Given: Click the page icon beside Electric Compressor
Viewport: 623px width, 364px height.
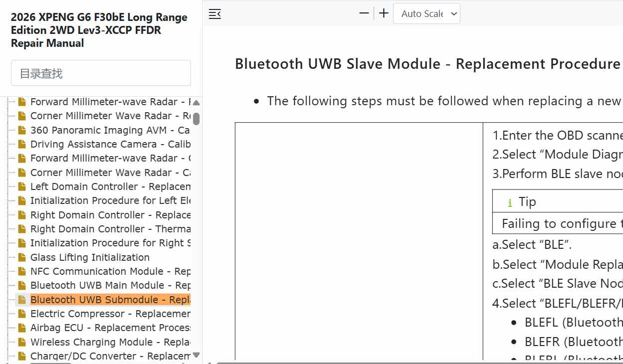Looking at the screenshot, I should 21,314.
